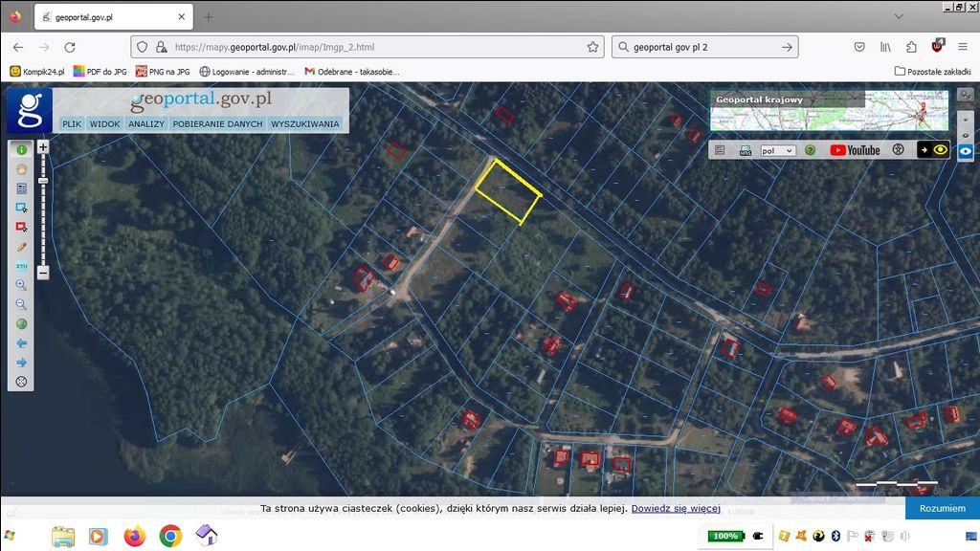This screenshot has width=980, height=551.
Task: Expand the ANALIZY menu
Action: [146, 124]
